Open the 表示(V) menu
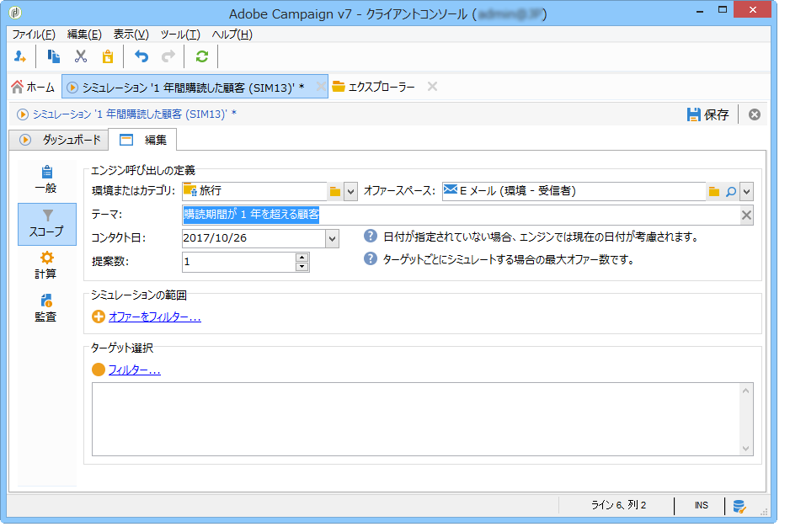This screenshot has width=790, height=532. tap(131, 35)
